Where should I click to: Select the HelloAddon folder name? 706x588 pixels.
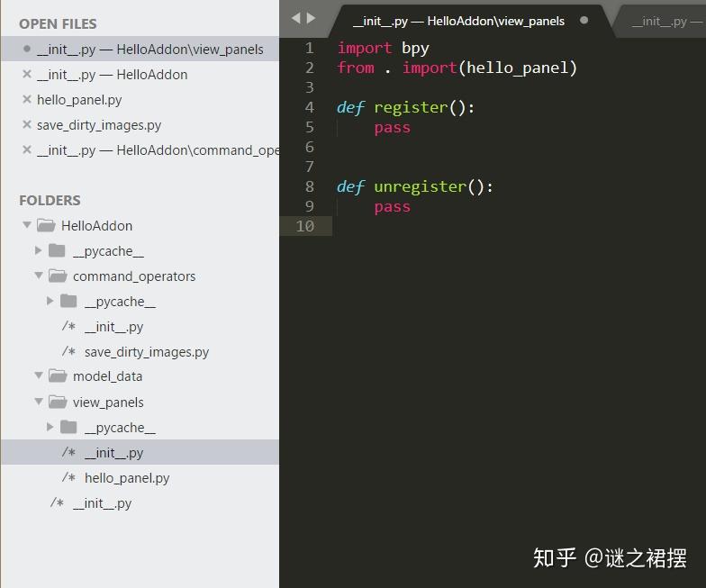[97, 225]
